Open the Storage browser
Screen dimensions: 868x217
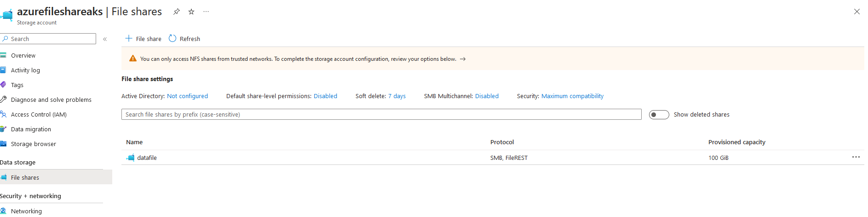tap(34, 144)
